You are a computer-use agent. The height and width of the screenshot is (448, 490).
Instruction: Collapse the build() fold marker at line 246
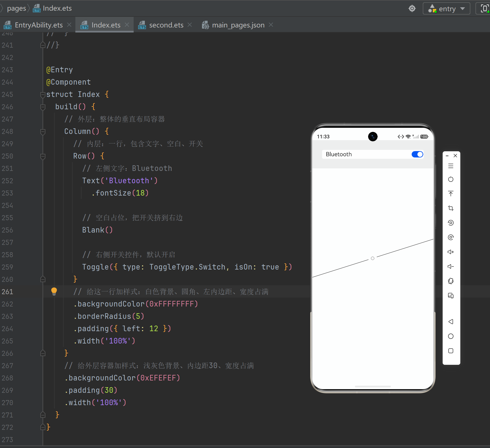[x=43, y=107]
